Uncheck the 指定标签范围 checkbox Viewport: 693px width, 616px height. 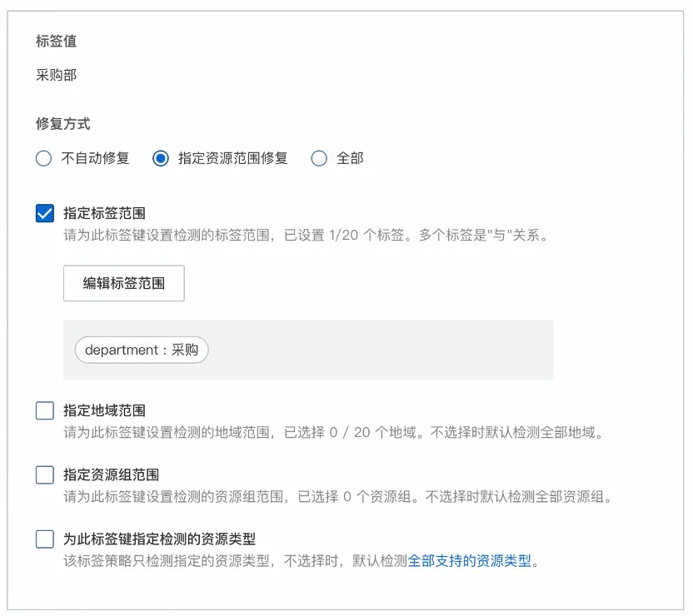point(45,214)
